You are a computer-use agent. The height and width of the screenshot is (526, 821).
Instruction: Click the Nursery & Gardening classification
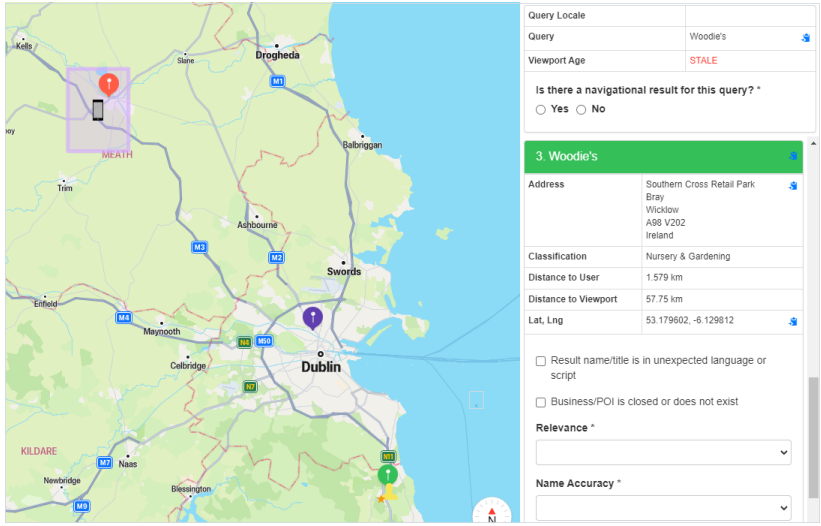click(687, 256)
